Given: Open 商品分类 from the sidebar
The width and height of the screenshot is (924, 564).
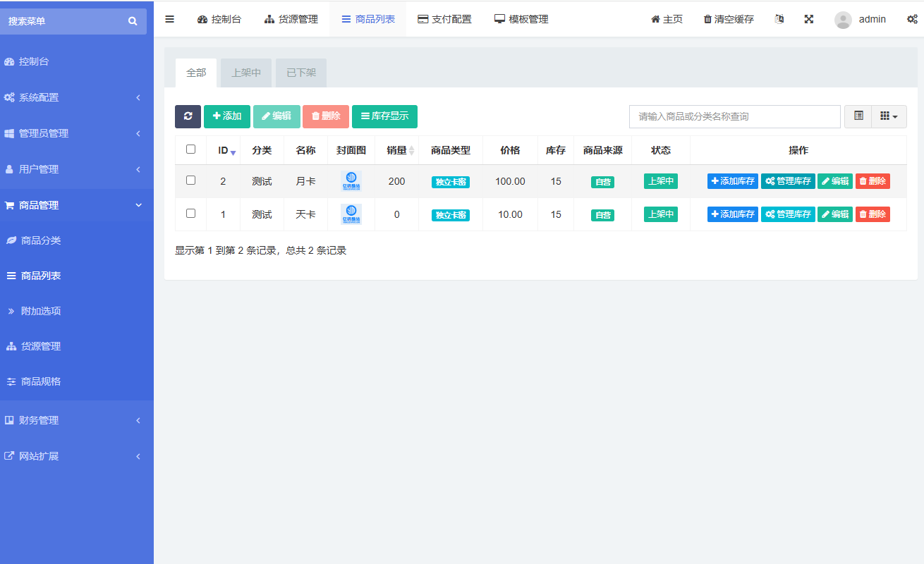Looking at the screenshot, I should tap(41, 240).
